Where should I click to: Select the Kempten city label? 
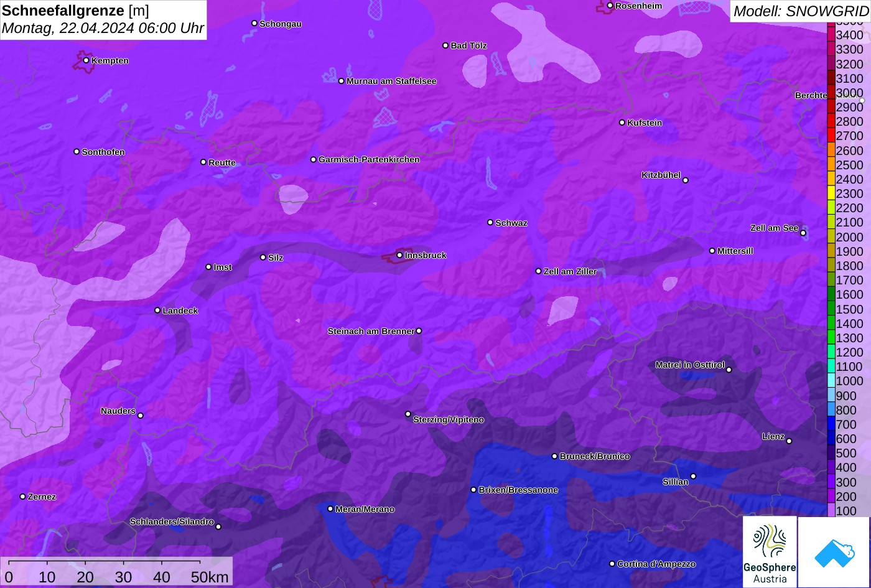click(110, 60)
